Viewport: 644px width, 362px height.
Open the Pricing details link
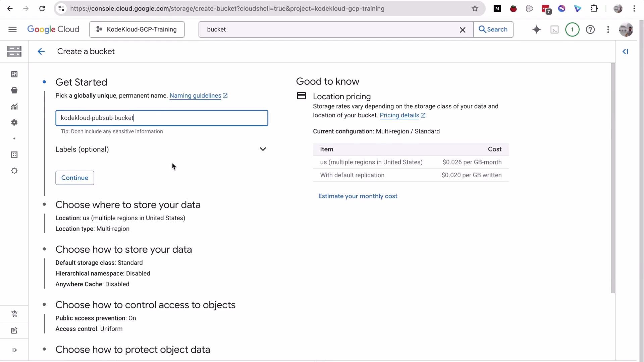point(402,115)
